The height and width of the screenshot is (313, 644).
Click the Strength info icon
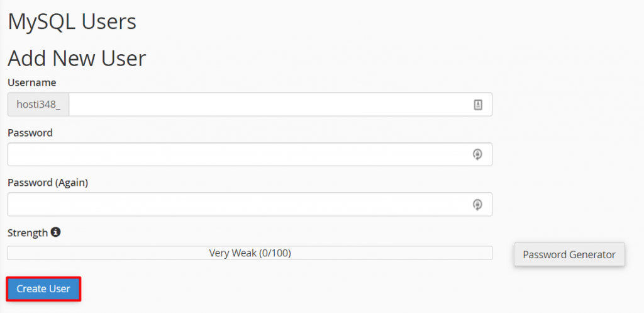(x=55, y=232)
